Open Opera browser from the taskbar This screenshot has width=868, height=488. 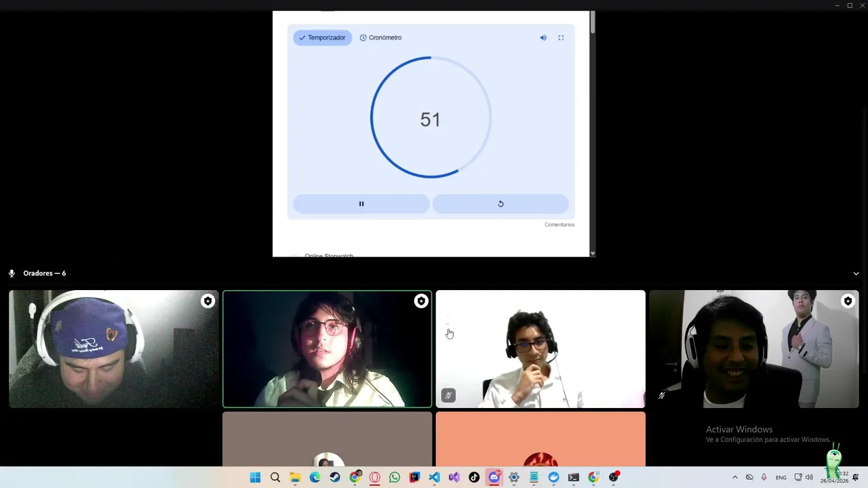pyautogui.click(x=375, y=477)
